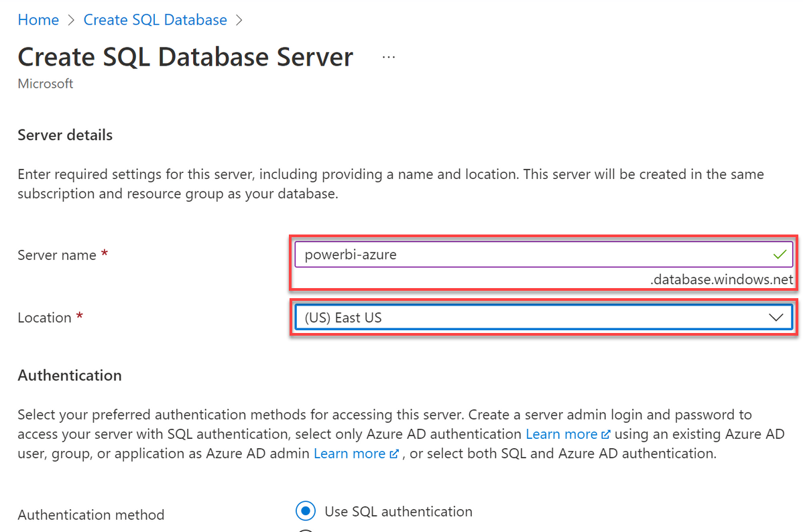Click the green validation checkmark icon

[x=780, y=255]
